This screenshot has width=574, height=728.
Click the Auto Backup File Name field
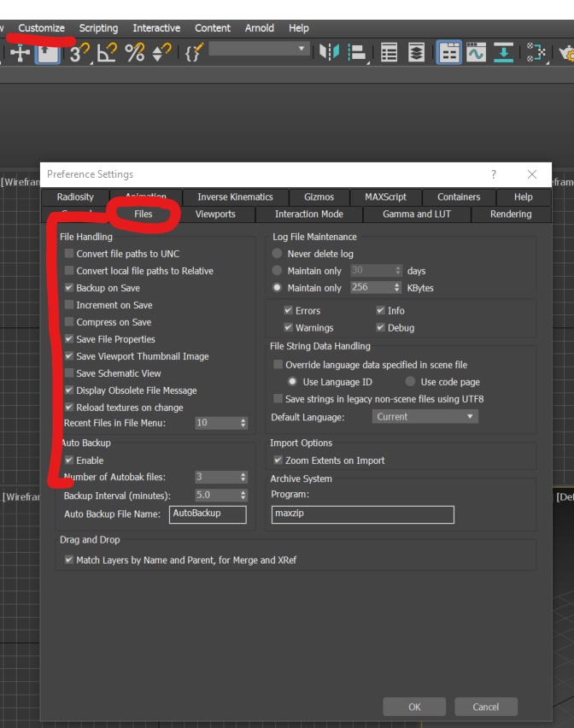pyautogui.click(x=208, y=514)
